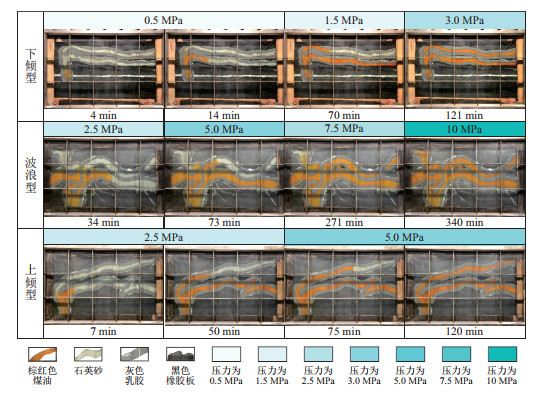Image resolution: width=542 pixels, height=396 pixels.
Task: Click the 黑色橡胶板 legend icon
Action: coord(180,354)
